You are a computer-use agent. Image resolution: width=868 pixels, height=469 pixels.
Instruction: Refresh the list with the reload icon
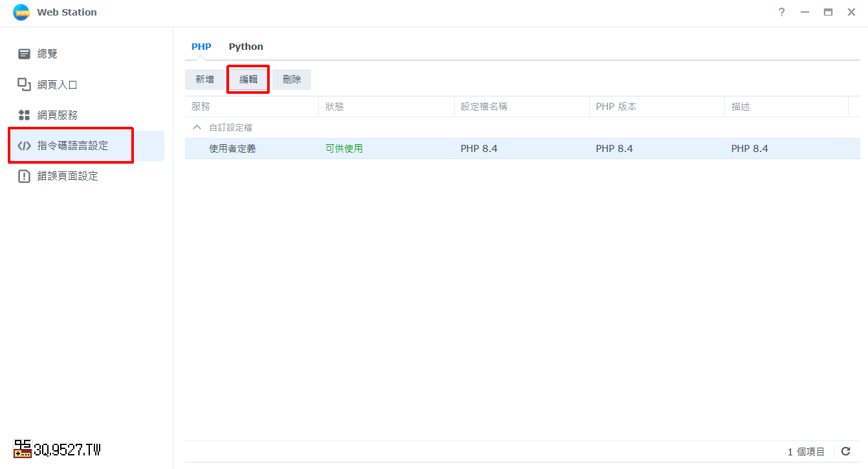pos(845,452)
